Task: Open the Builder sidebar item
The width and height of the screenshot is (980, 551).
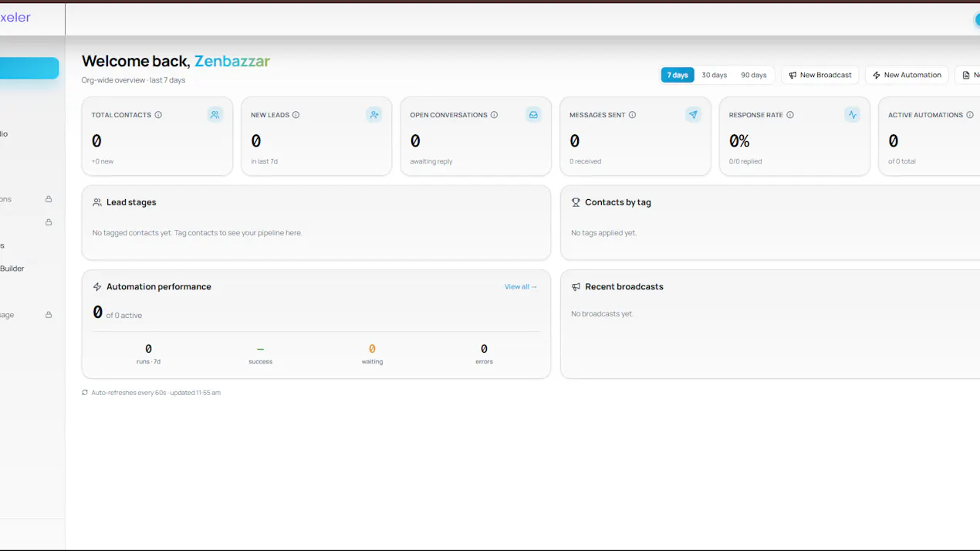Action: [x=12, y=269]
